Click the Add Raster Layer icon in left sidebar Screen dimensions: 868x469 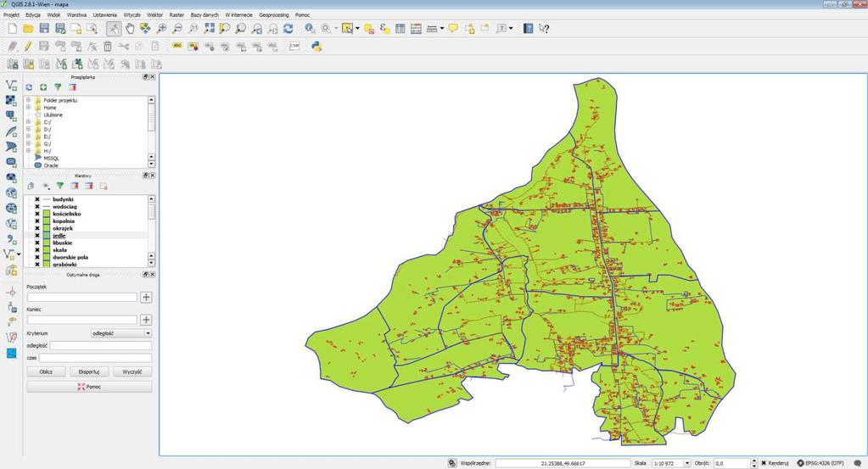pos(11,101)
